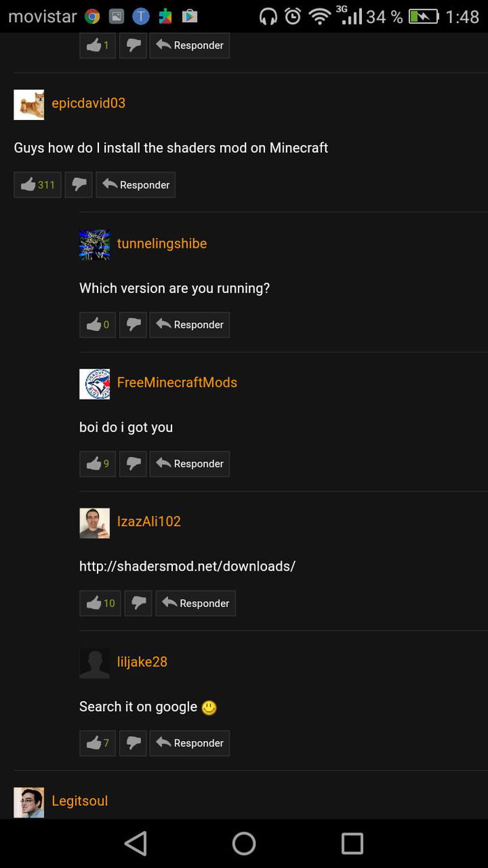Thumbs up tunnelingshibe's reply

[98, 324]
